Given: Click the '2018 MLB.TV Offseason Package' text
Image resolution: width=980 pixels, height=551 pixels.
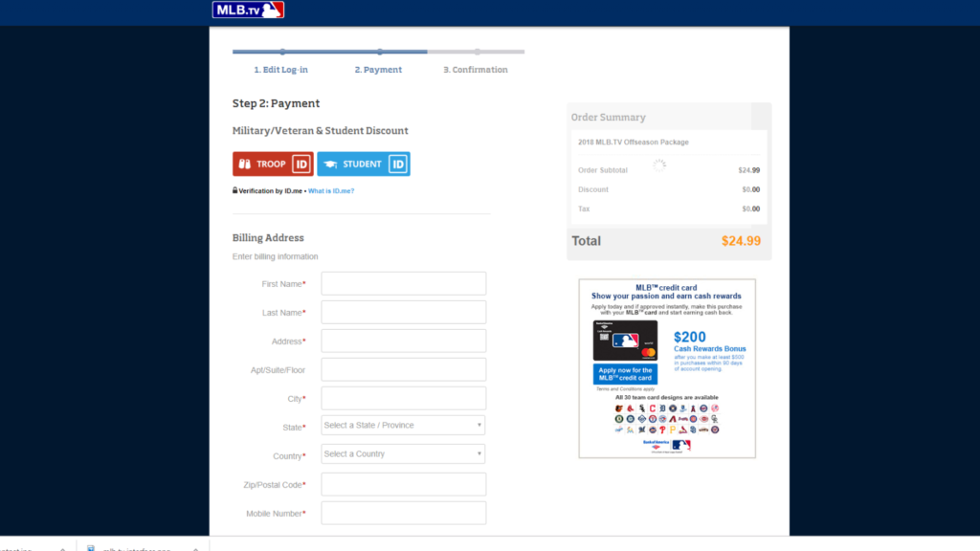Looking at the screenshot, I should [634, 143].
